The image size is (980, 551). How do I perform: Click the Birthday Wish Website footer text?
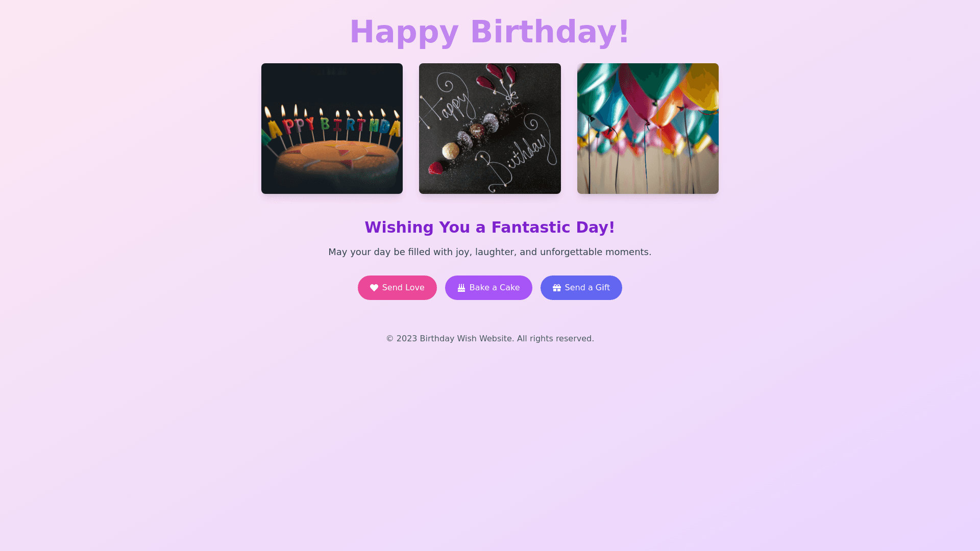click(467, 339)
